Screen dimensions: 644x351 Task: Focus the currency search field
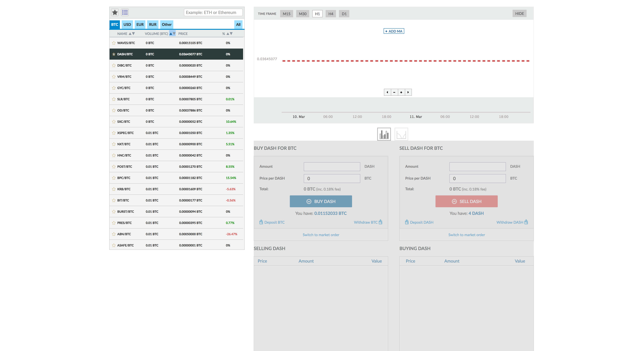pos(213,12)
